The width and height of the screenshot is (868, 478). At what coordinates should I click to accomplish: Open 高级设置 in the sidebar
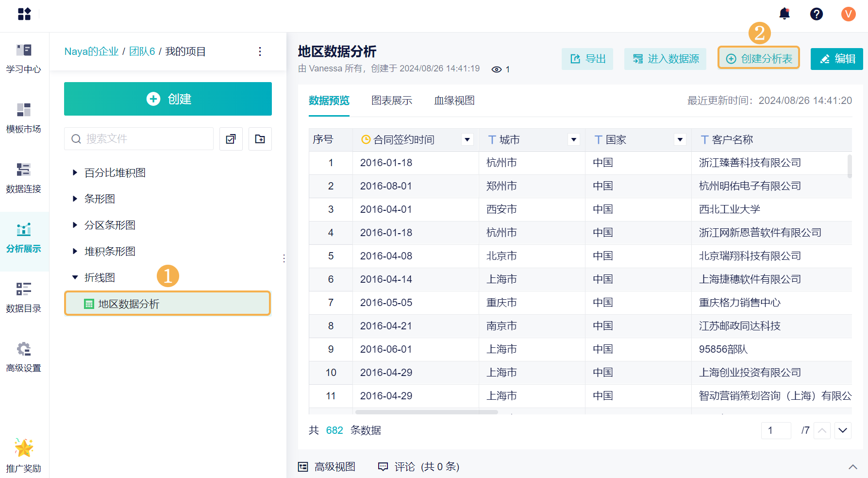pos(24,358)
